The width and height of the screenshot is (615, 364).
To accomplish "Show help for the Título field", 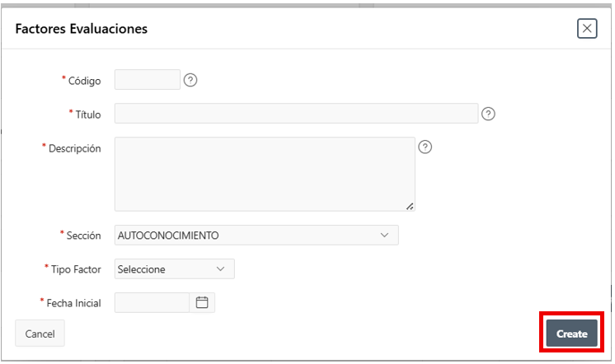I will (488, 114).
